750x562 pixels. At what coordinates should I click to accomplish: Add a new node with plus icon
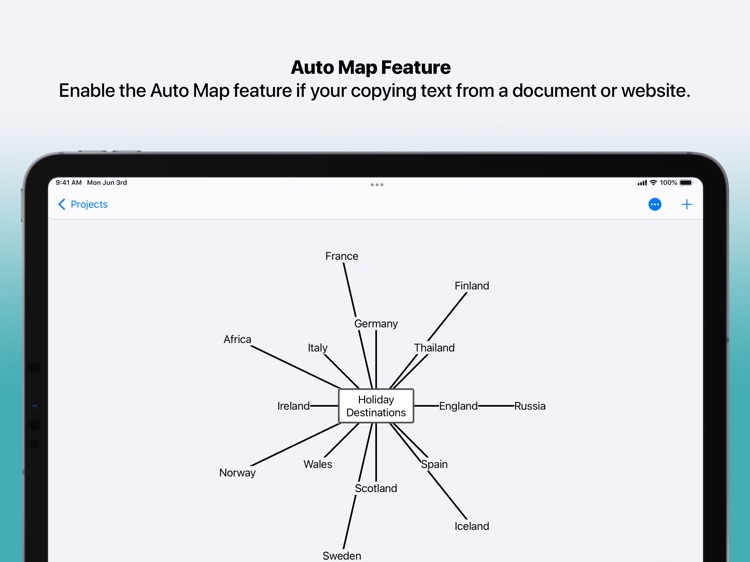point(686,205)
